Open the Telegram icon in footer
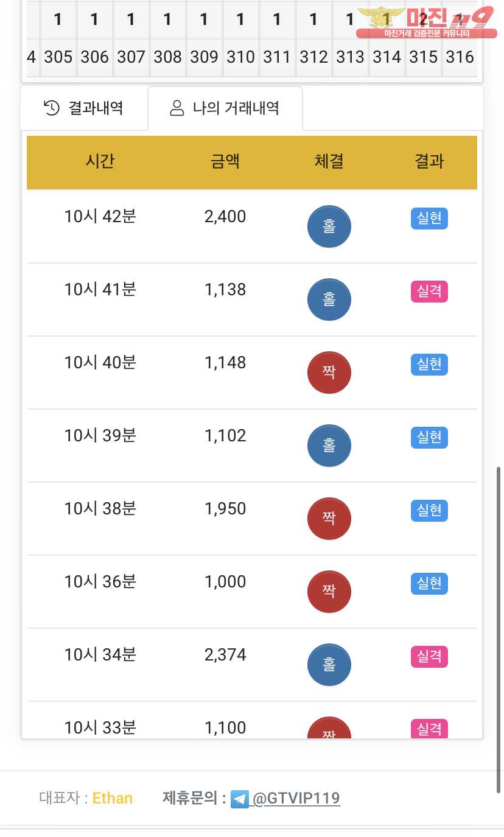This screenshot has height=837, width=504. tap(240, 799)
